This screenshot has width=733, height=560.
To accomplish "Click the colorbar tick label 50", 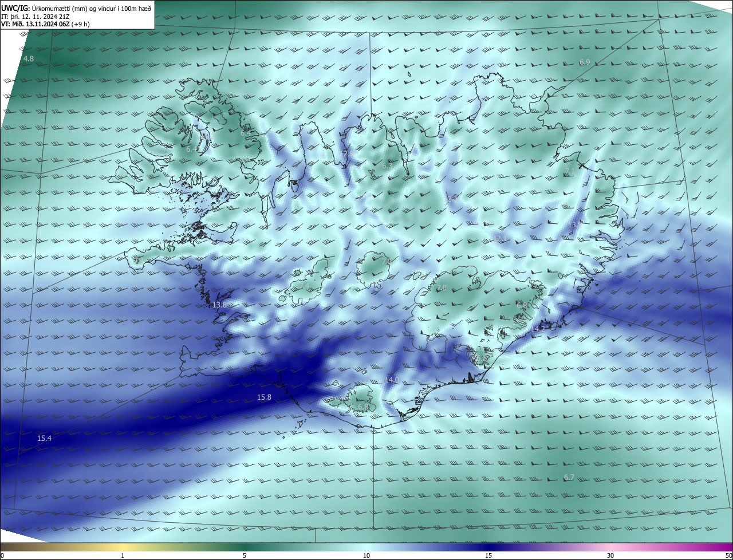I will click(x=728, y=556).
